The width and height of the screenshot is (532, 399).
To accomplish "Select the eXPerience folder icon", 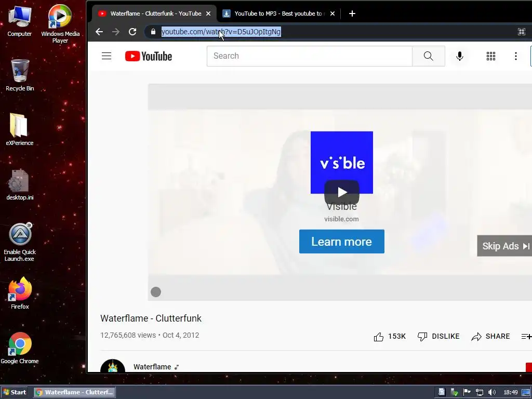I will point(19,129).
